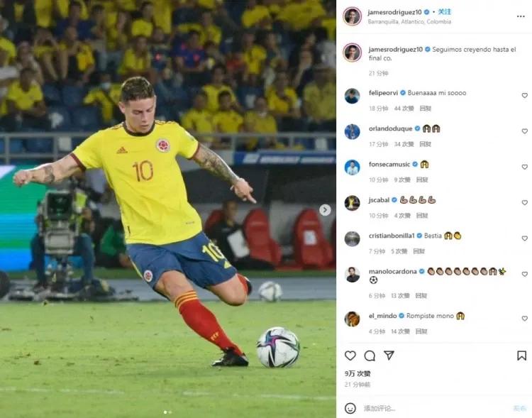This screenshot has width=532, height=418.
Task: Share the post via paper plane icon
Action: pos(389,355)
